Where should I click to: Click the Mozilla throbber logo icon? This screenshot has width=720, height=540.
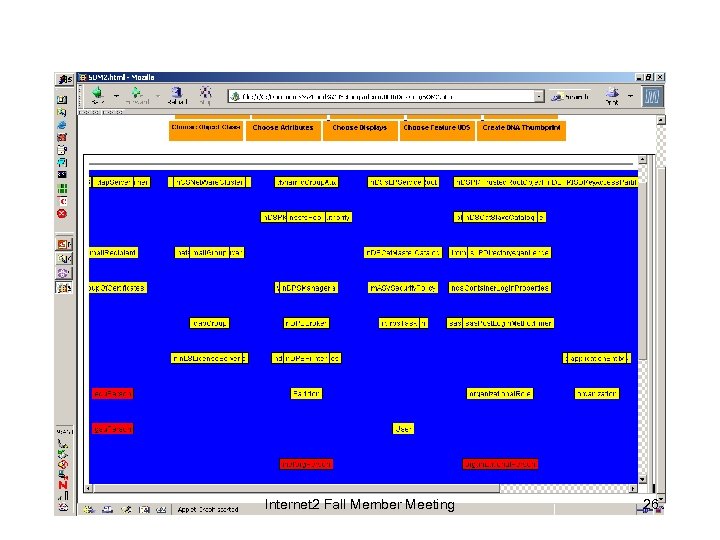point(652,96)
